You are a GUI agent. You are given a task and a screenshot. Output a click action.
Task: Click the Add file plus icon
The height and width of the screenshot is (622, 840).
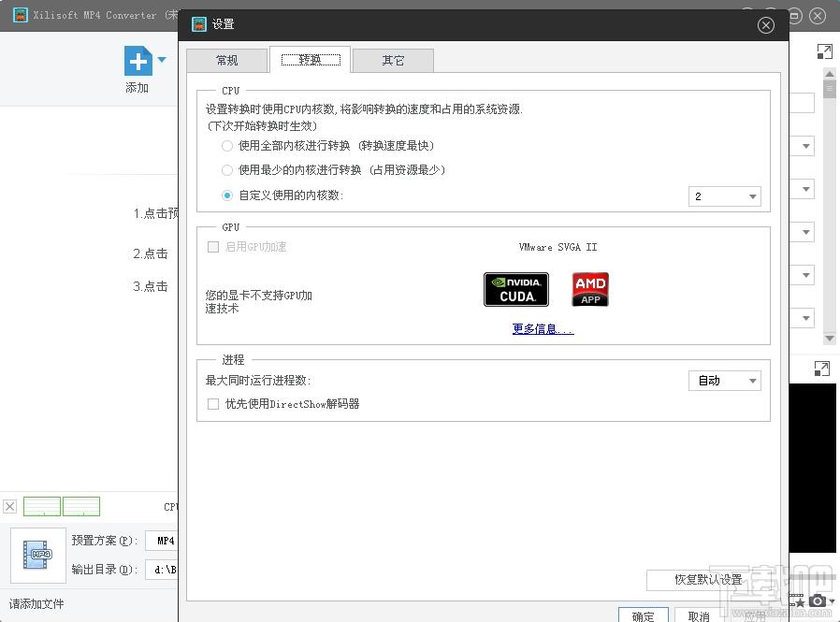[x=138, y=61]
